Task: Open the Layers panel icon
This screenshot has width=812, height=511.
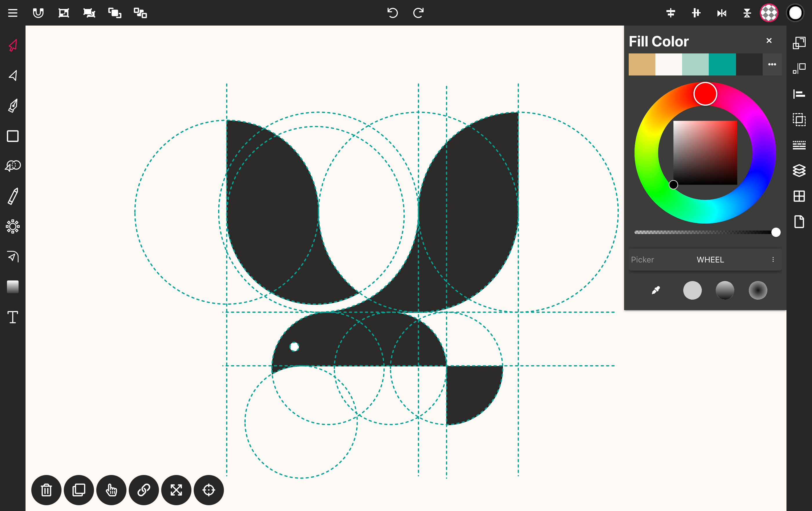Action: click(x=799, y=170)
